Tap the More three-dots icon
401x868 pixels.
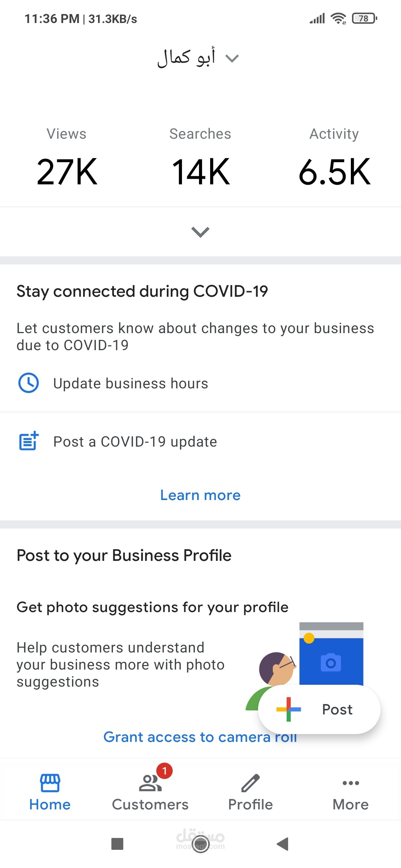point(351,783)
